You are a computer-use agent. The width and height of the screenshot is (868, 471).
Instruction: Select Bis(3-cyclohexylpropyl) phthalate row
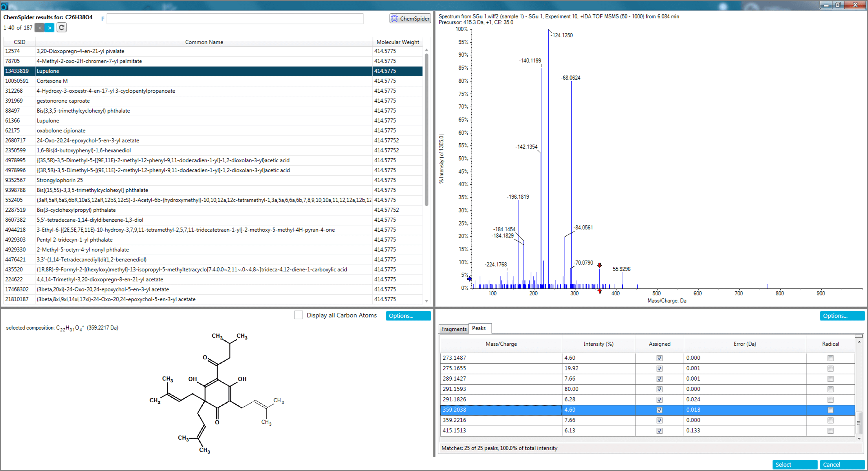pos(213,210)
